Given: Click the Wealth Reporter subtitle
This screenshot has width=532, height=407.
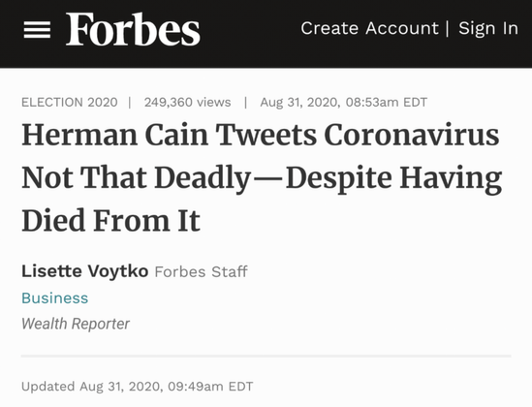Looking at the screenshot, I should tap(76, 324).
